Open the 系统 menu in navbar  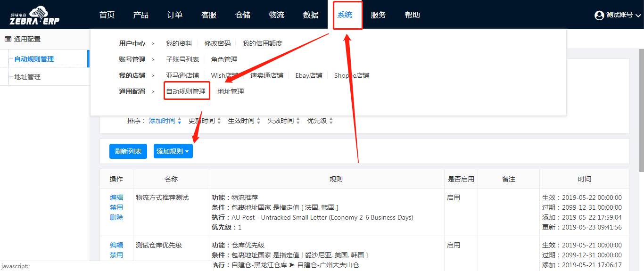coord(345,15)
